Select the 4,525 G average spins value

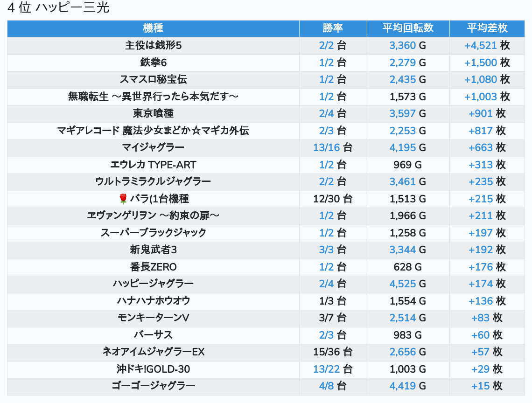[x=403, y=284]
